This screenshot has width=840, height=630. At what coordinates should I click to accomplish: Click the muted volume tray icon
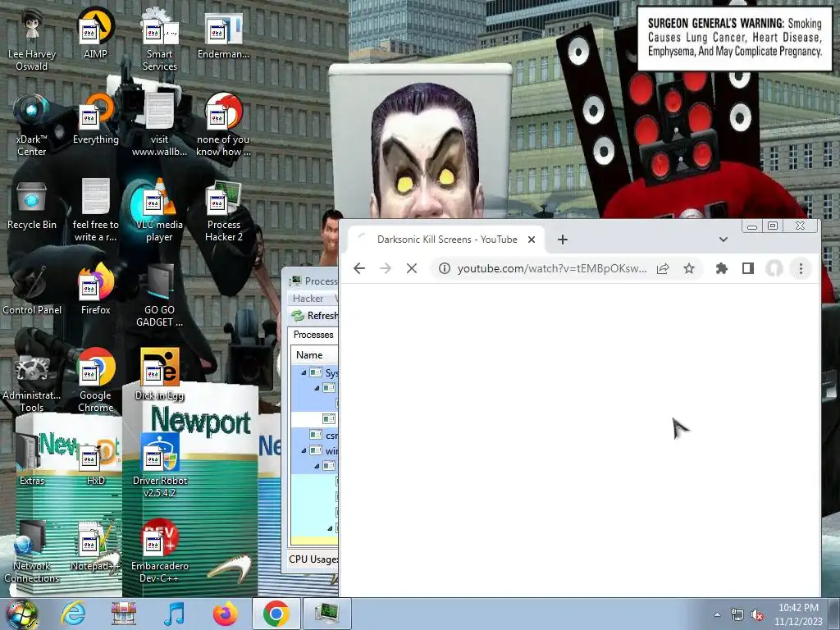(757, 615)
